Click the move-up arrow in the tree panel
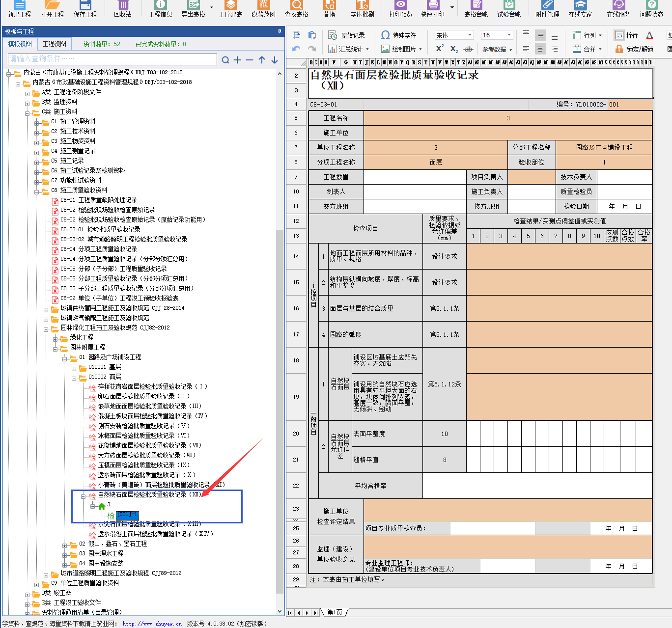Image resolution: width=672 pixels, height=628 pixels. (262, 60)
